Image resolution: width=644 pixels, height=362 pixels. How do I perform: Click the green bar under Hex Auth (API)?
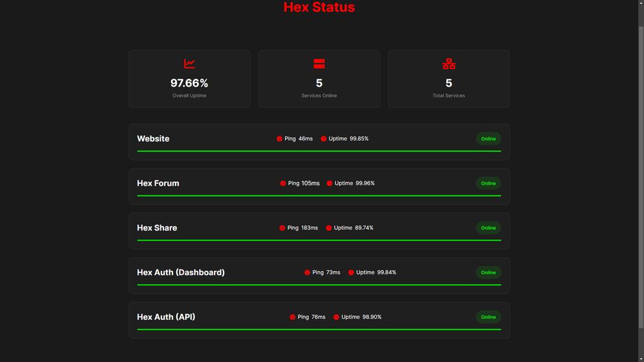click(319, 329)
